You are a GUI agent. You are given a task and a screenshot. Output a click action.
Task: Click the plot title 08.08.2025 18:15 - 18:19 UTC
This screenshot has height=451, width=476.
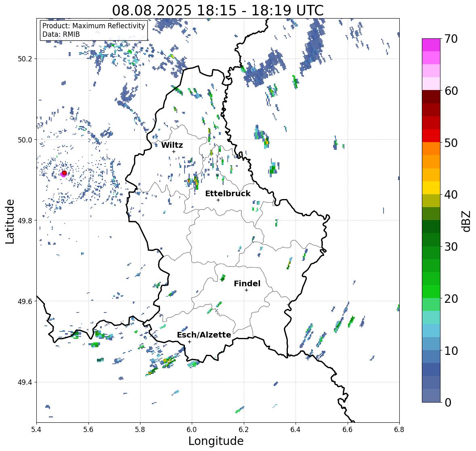click(218, 10)
